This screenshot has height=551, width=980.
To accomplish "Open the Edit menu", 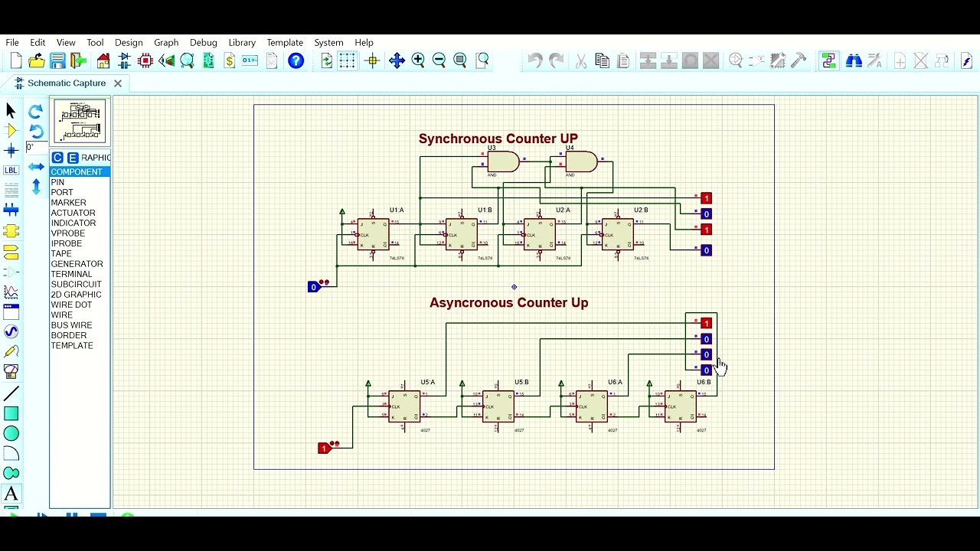I will click(x=38, y=43).
